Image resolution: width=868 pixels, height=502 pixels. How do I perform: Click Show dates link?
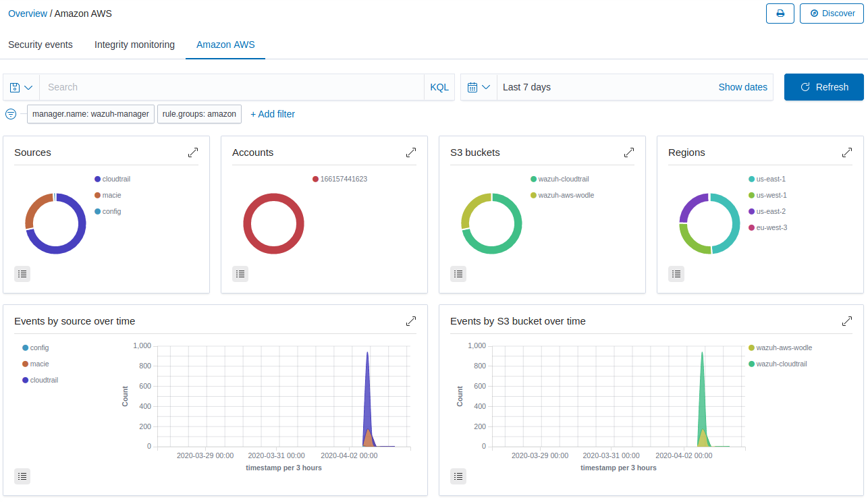(x=742, y=87)
